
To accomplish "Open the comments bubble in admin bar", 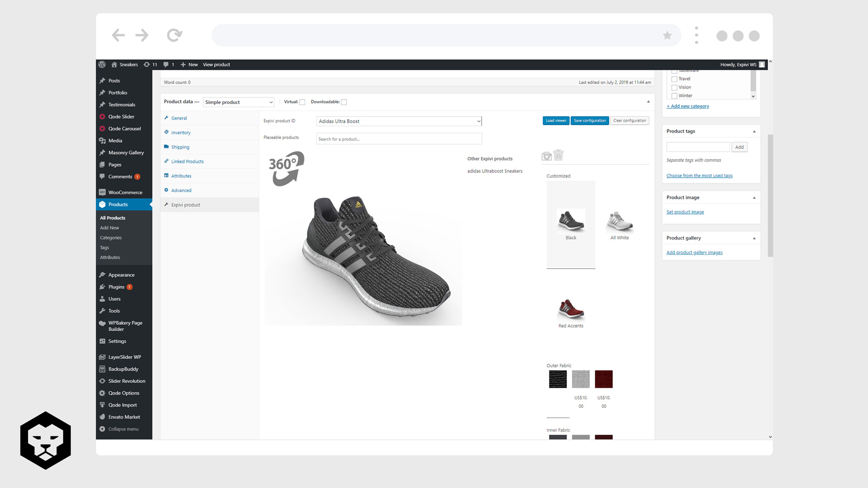I will tap(166, 65).
